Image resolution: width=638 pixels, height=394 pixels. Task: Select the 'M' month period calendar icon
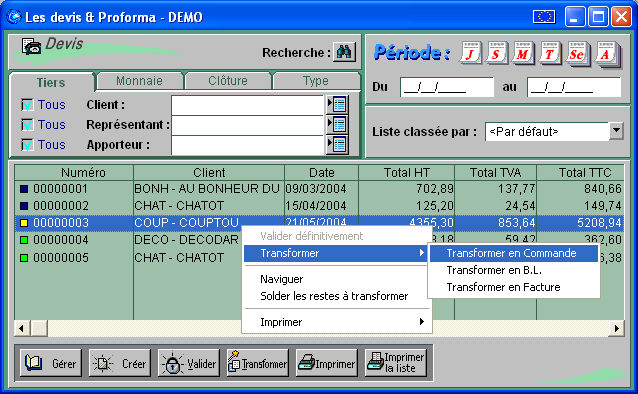523,53
